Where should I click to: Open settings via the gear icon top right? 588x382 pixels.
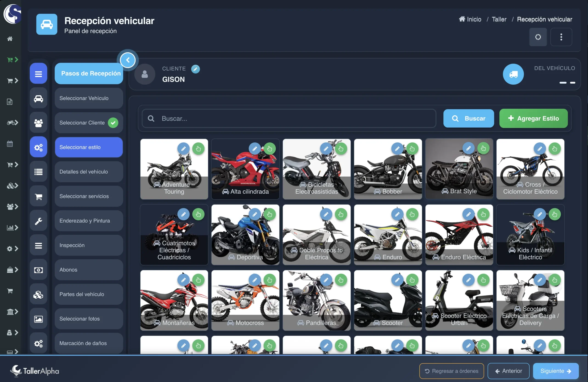538,37
